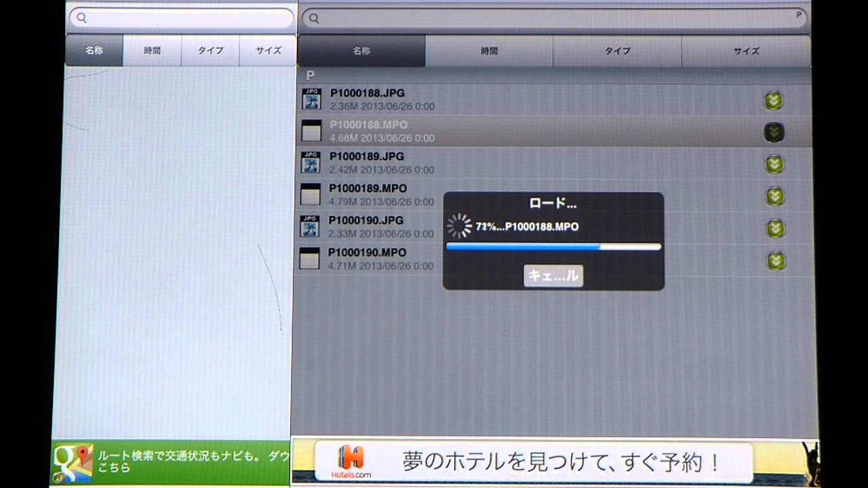Click the P section header

point(554,75)
